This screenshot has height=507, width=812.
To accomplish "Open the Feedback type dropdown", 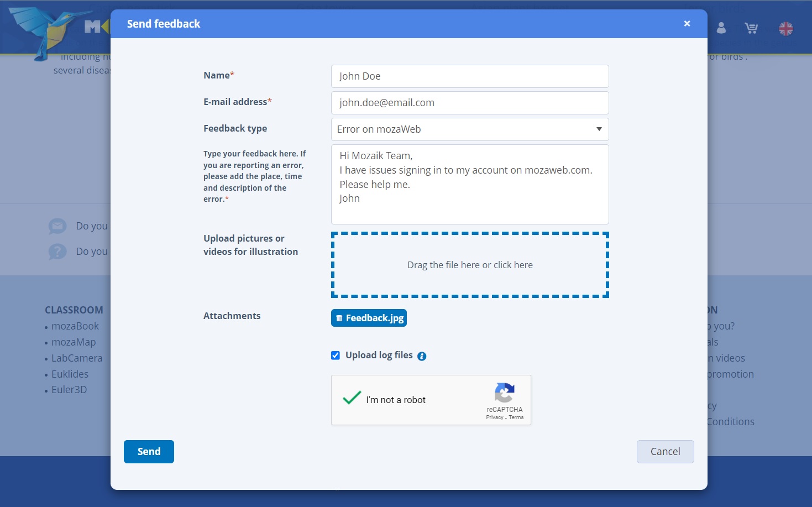I will (x=469, y=129).
